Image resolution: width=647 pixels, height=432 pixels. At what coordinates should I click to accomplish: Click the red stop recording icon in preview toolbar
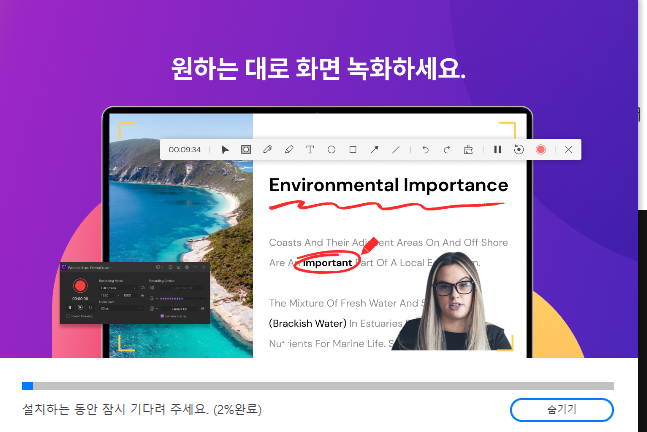[x=541, y=149]
